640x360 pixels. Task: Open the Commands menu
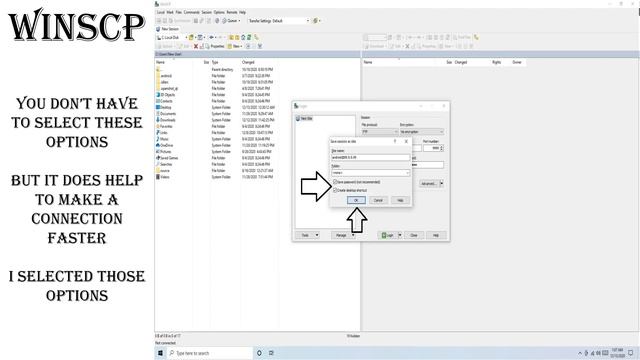(191, 12)
